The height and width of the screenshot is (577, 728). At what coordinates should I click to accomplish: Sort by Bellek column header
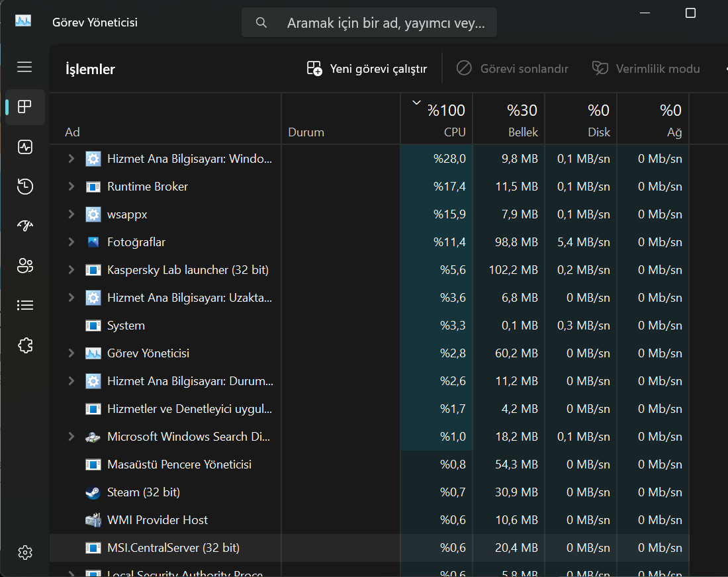click(x=509, y=119)
